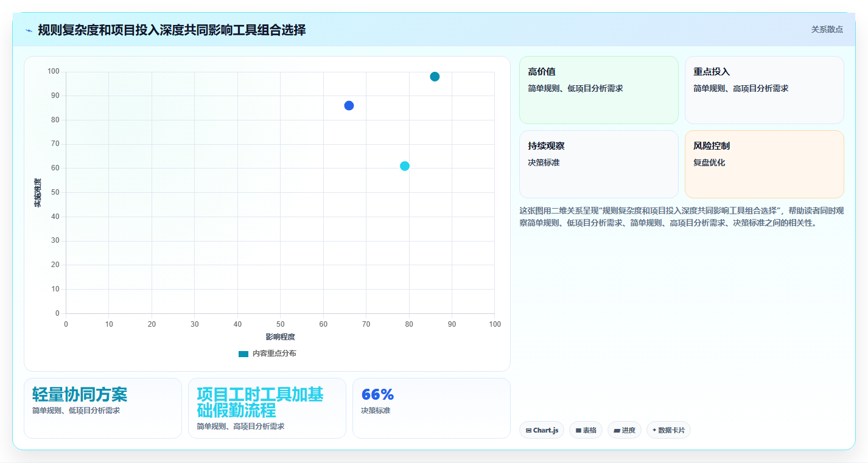This screenshot has height=463, width=868.
Task: Click the 决策标准 text in 持续观察 card
Action: click(544, 162)
